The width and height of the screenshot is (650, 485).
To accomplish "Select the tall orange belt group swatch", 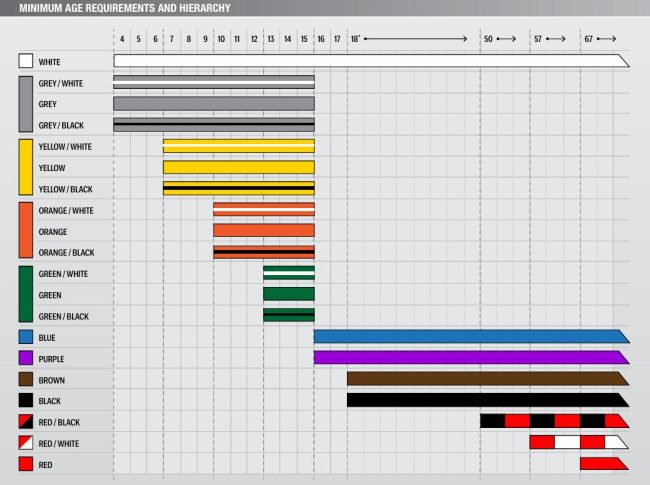I will [26, 230].
